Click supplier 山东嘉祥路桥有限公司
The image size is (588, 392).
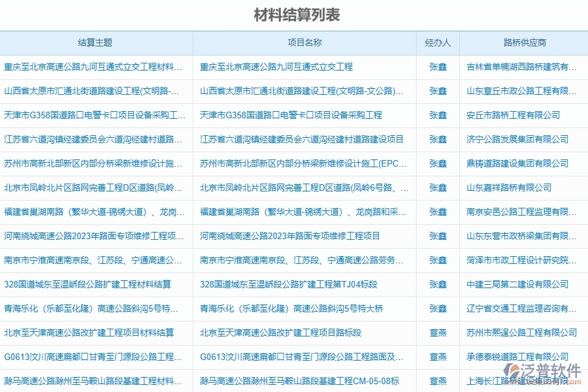click(510, 188)
